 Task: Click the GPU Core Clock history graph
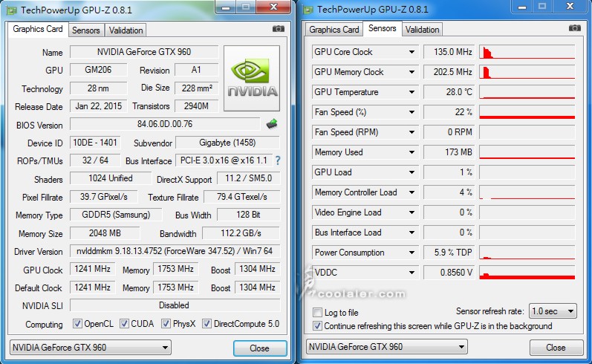[527, 52]
